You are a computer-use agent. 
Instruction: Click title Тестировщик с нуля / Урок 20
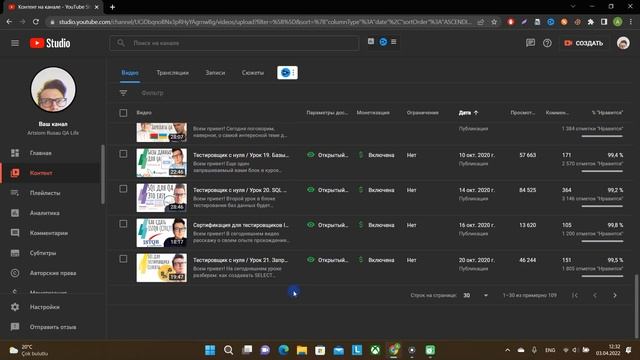click(240, 190)
